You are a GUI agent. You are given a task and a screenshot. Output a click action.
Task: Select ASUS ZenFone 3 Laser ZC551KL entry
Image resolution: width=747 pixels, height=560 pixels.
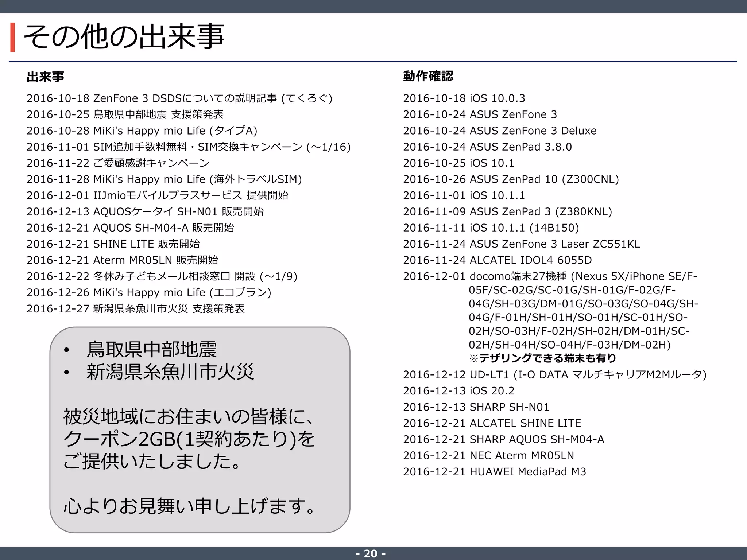click(522, 244)
